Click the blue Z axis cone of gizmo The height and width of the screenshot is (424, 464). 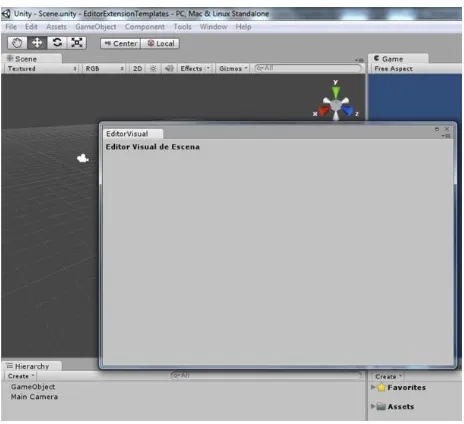[x=348, y=111]
